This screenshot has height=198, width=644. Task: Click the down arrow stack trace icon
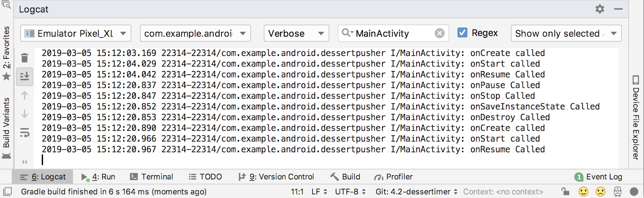click(25, 114)
